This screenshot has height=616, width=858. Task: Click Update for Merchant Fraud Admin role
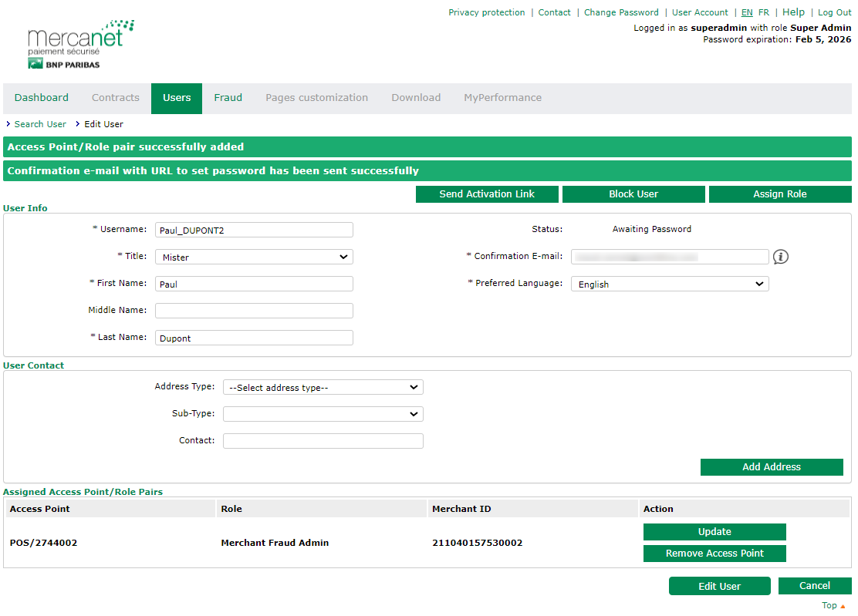714,532
